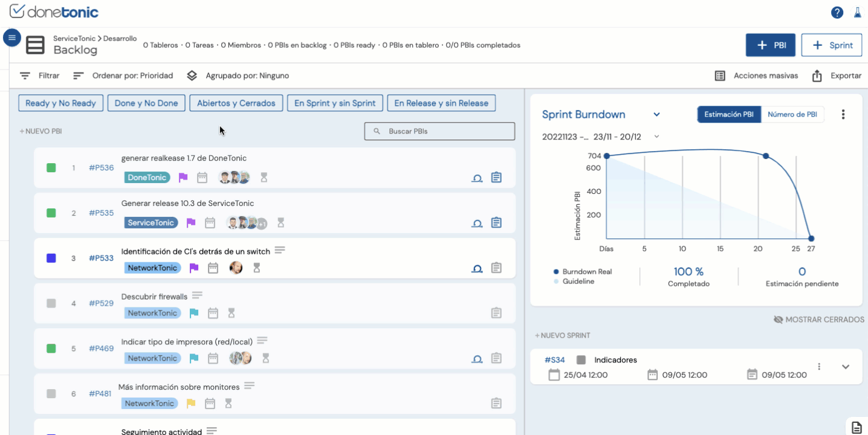Select the Estimación PBI tab

coord(729,114)
